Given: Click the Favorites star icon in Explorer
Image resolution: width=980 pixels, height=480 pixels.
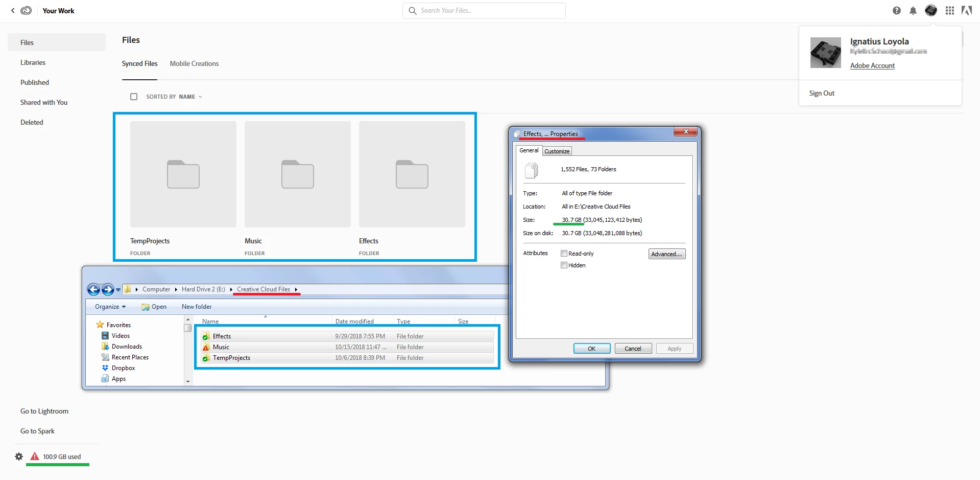Looking at the screenshot, I should pos(100,325).
